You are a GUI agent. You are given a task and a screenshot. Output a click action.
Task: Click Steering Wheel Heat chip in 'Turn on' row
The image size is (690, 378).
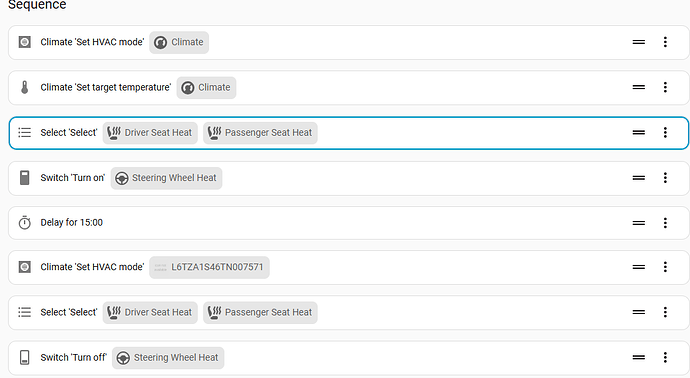pyautogui.click(x=166, y=178)
